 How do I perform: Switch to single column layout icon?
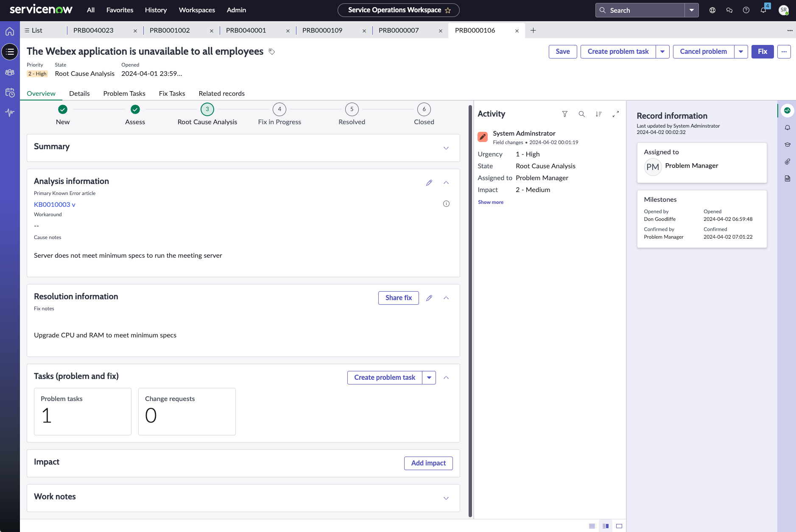(x=592, y=526)
